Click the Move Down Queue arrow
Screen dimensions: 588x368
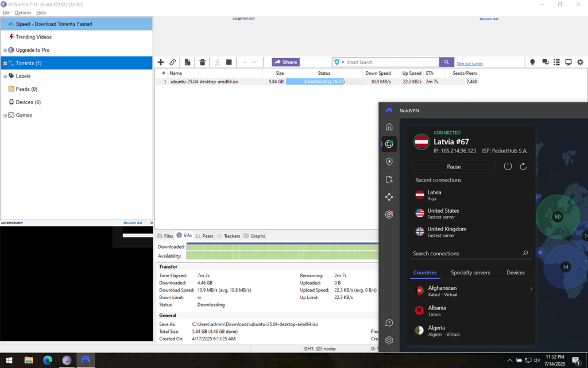click(254, 62)
